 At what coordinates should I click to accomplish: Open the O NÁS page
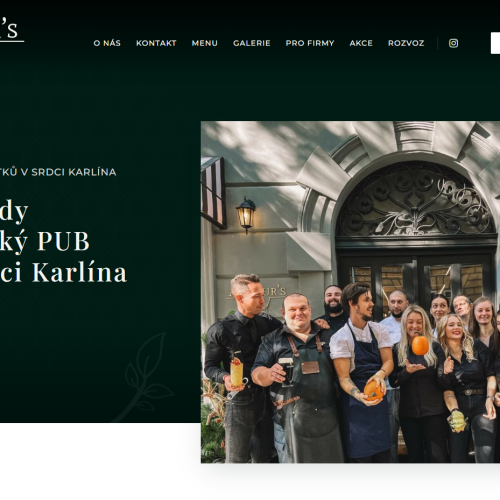pyautogui.click(x=107, y=43)
